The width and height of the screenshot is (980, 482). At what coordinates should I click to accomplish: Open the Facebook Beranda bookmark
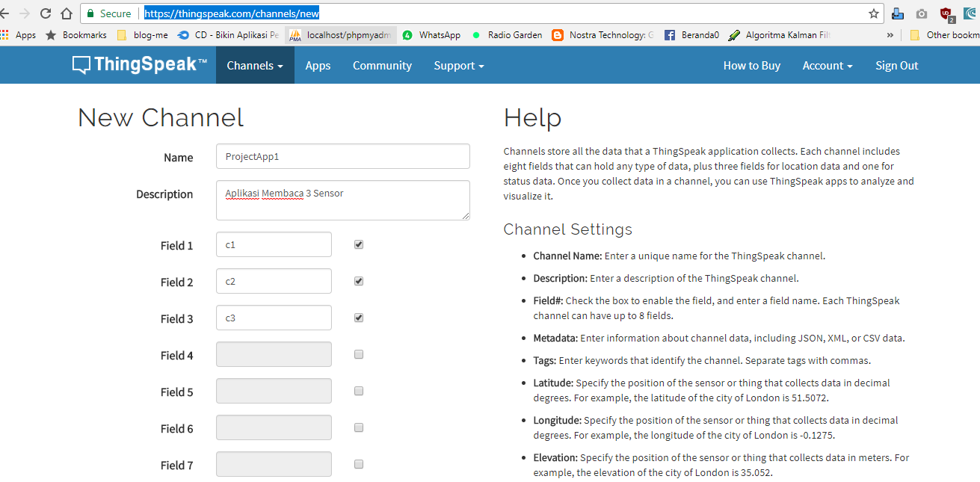[691, 35]
